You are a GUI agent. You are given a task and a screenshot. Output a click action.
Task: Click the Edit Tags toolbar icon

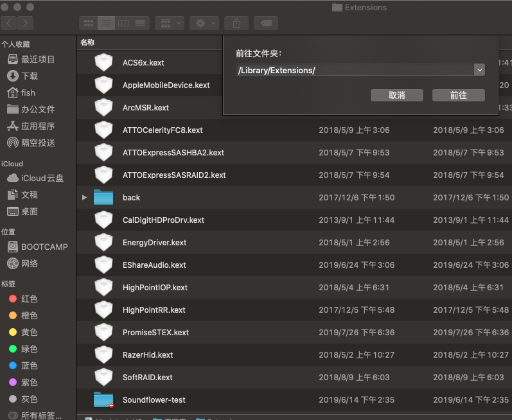pyautogui.click(x=265, y=23)
